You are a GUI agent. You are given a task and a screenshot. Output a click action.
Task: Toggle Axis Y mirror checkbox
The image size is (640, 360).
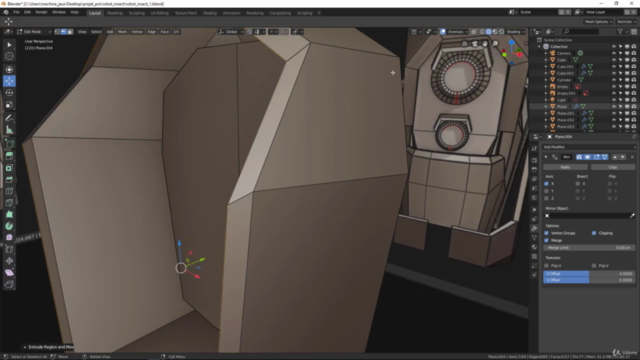tap(547, 191)
